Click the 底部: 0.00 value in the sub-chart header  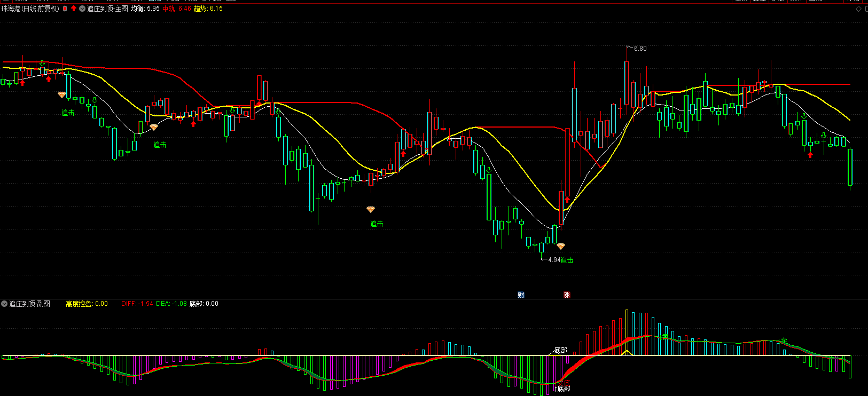pyautogui.click(x=204, y=304)
